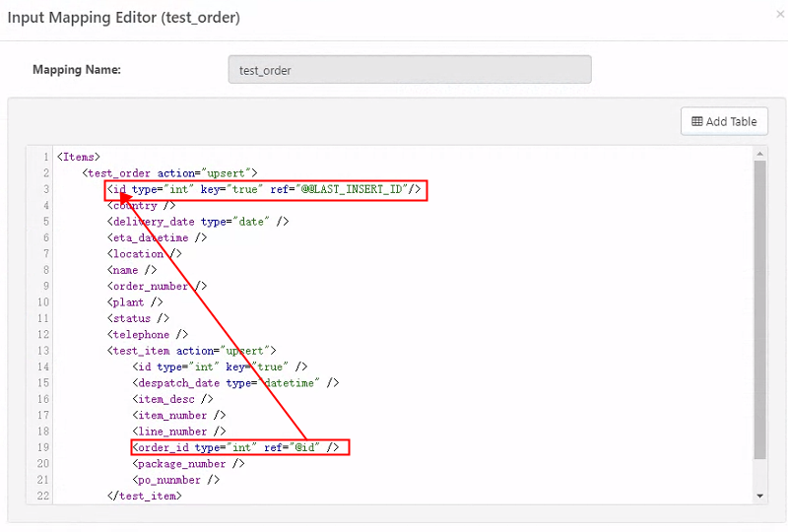Click the closing </test_item> tag line
This screenshot has height=532, width=788.
(x=144, y=496)
